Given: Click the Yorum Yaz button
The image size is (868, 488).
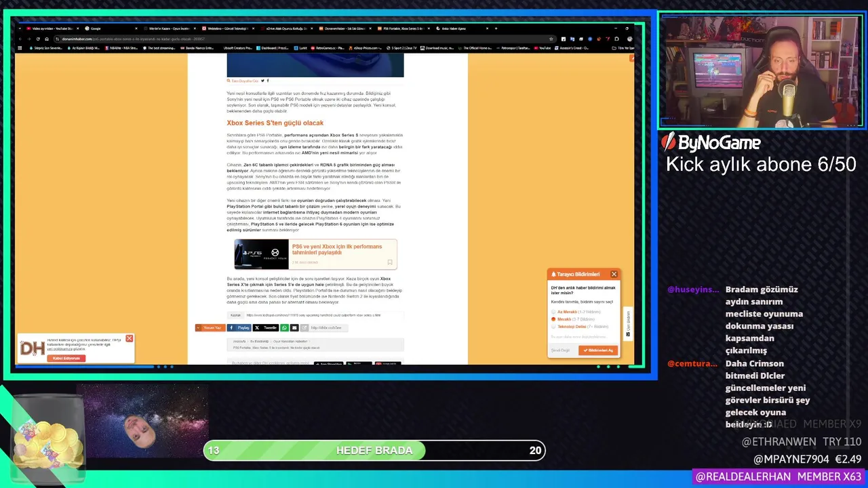Looking at the screenshot, I should click(x=209, y=327).
